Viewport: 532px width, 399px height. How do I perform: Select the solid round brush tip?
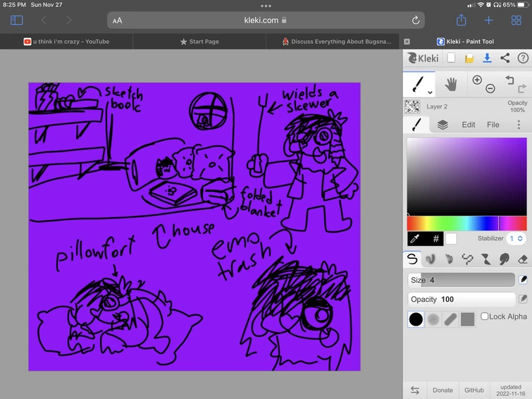(416, 319)
